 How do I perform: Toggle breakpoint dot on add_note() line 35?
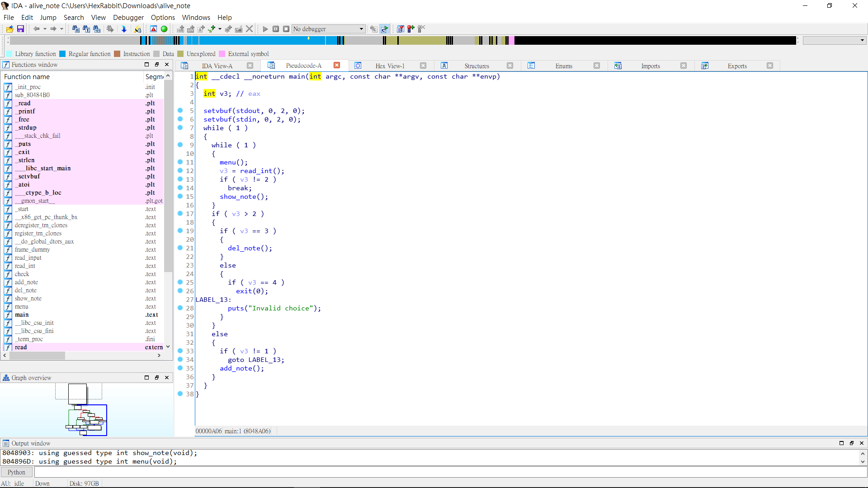click(x=180, y=368)
